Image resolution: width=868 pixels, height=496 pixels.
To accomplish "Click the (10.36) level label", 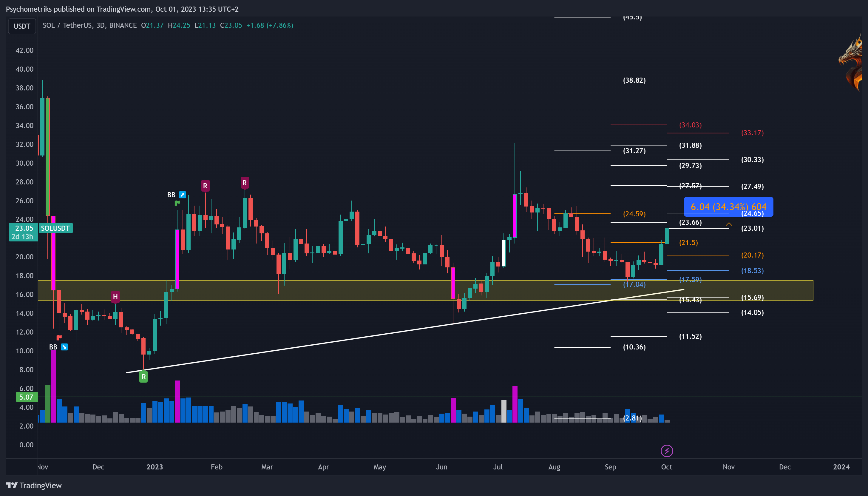I will tap(634, 347).
